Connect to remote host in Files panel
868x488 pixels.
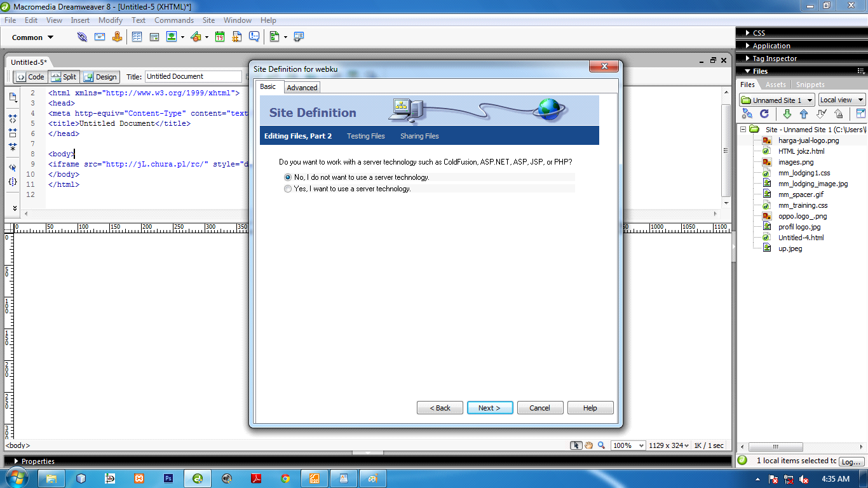click(x=747, y=114)
